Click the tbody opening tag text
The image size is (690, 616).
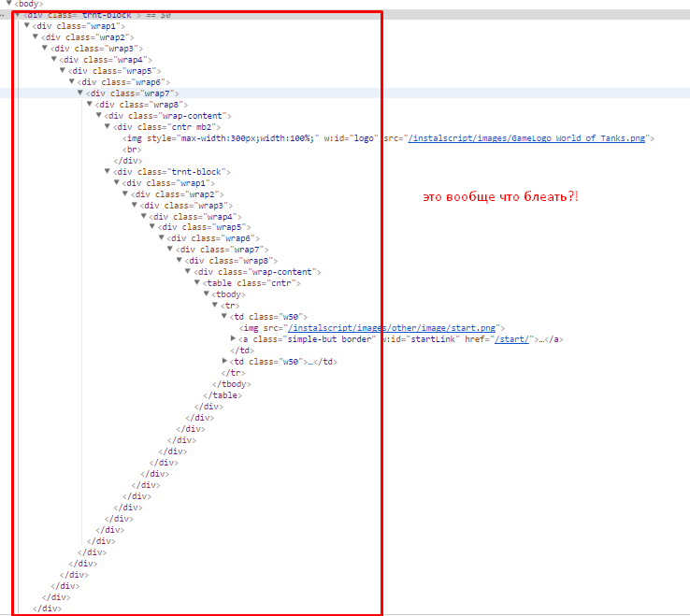click(x=228, y=294)
